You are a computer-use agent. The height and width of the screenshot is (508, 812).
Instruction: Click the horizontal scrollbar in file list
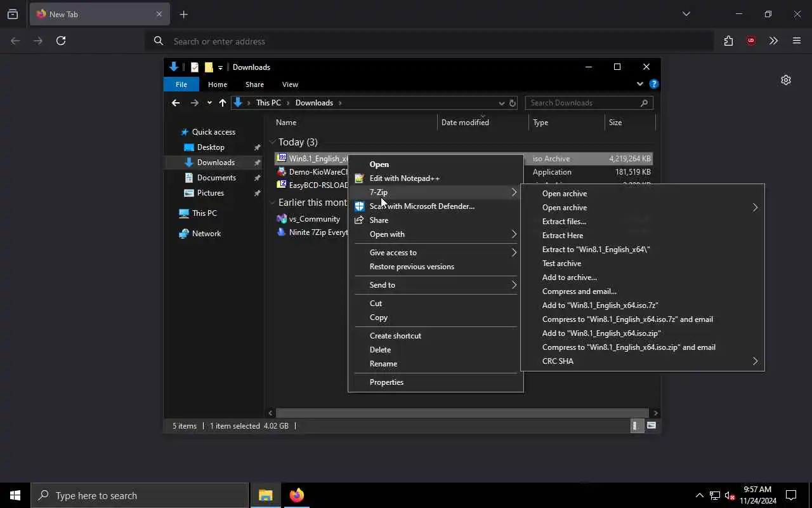[462, 413]
